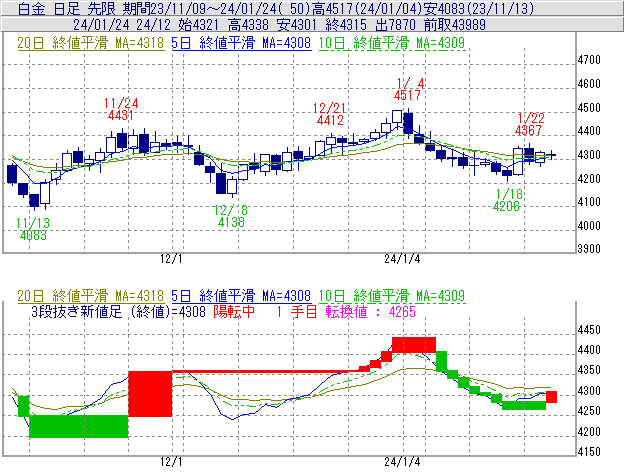
Task: Click the small red block at the lower chart's right end
Action: [x=551, y=397]
